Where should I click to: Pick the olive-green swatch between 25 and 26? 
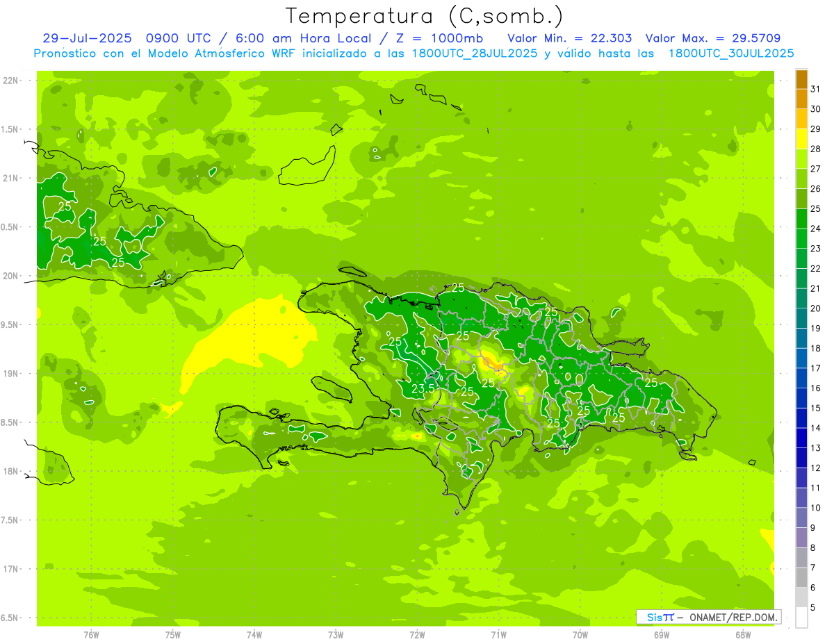point(801,199)
